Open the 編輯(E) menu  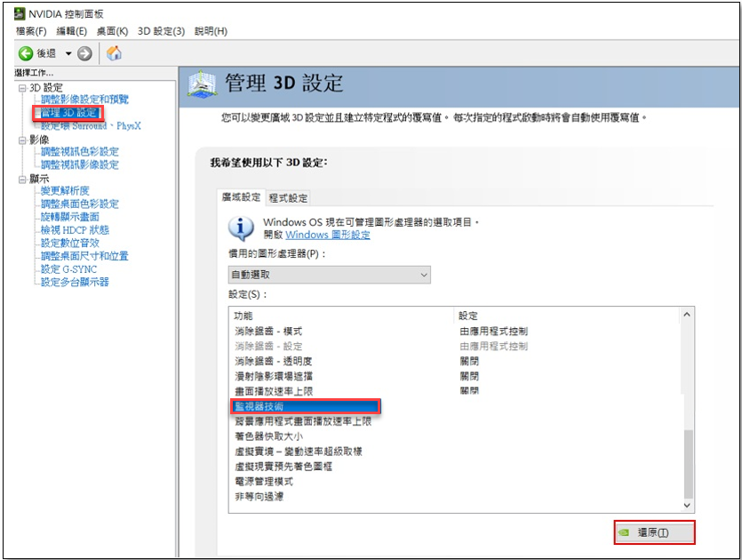71,31
